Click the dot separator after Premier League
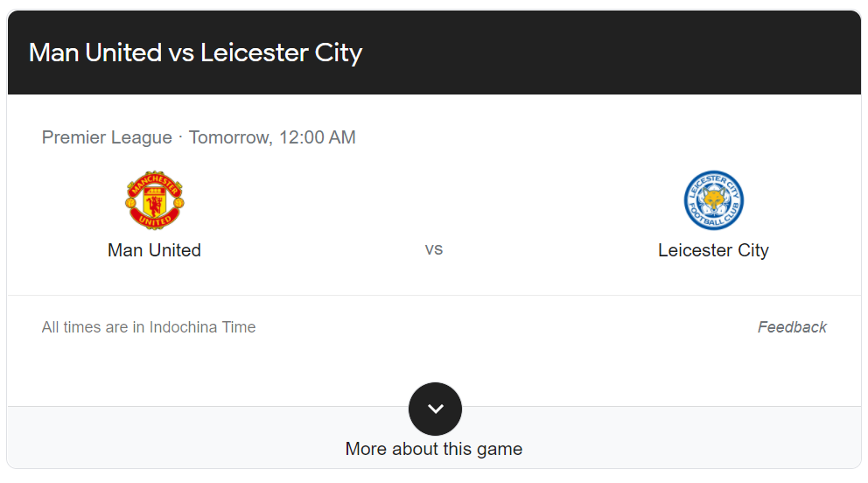Viewport: 868px width, 483px height. [x=180, y=136]
